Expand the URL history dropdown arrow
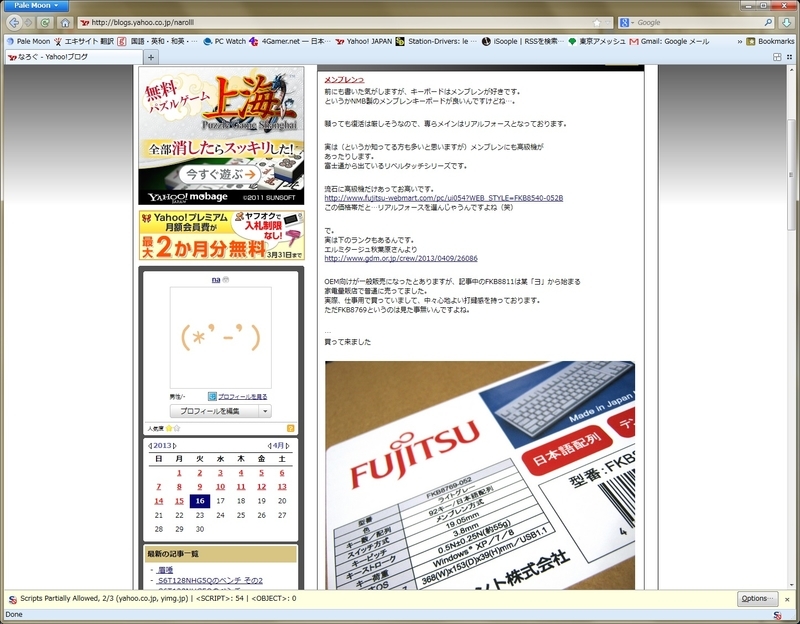800x624 pixels. click(x=607, y=22)
